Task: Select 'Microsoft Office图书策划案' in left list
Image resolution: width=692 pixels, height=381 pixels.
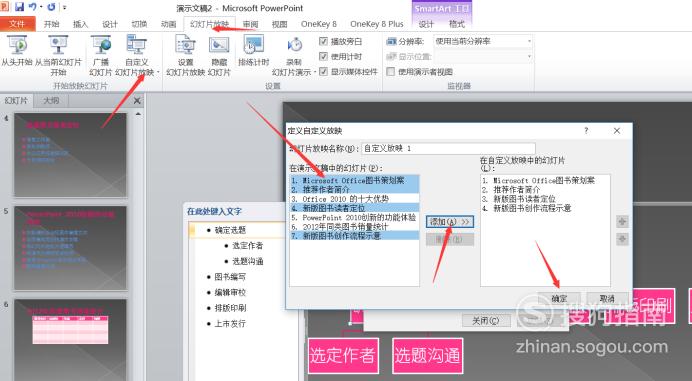Action: [354, 180]
